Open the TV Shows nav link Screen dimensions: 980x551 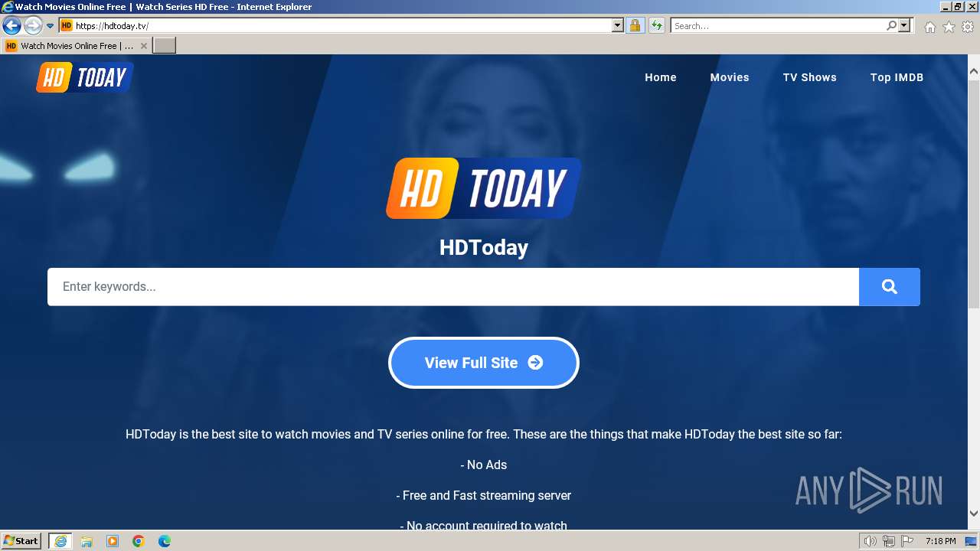809,77
